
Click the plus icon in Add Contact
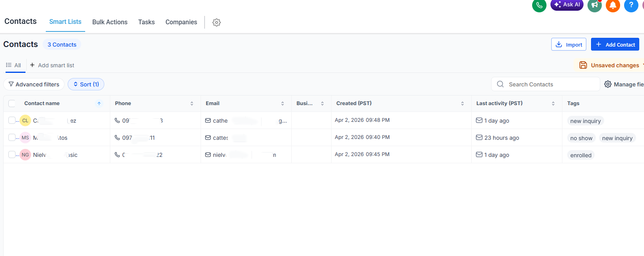point(599,44)
